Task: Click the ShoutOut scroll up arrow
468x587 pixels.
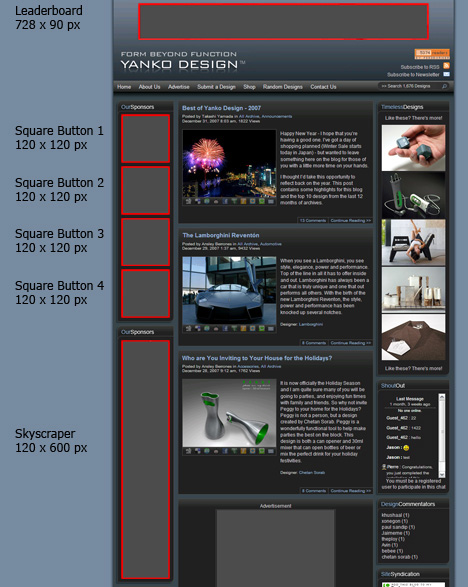Action: tap(442, 397)
